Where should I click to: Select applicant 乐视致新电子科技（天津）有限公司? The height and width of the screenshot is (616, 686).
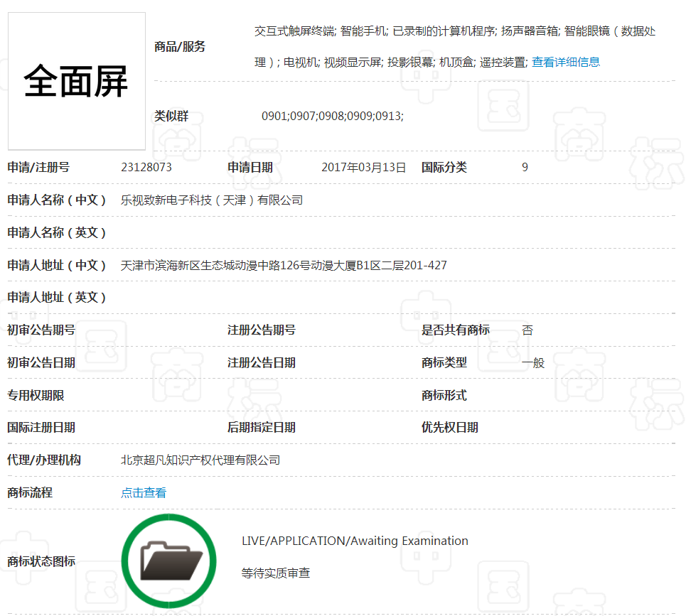(211, 200)
